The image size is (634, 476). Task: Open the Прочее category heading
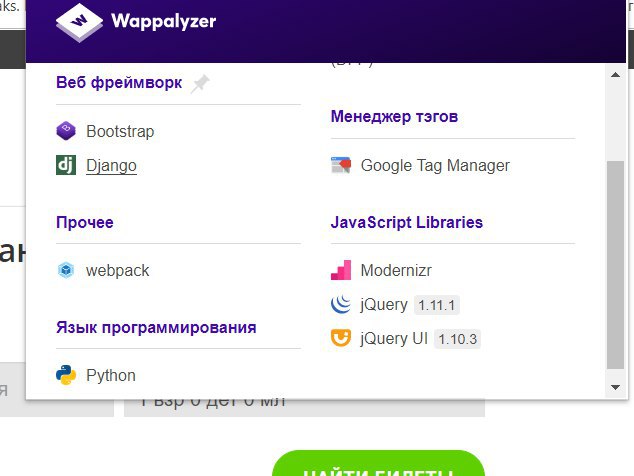(85, 222)
